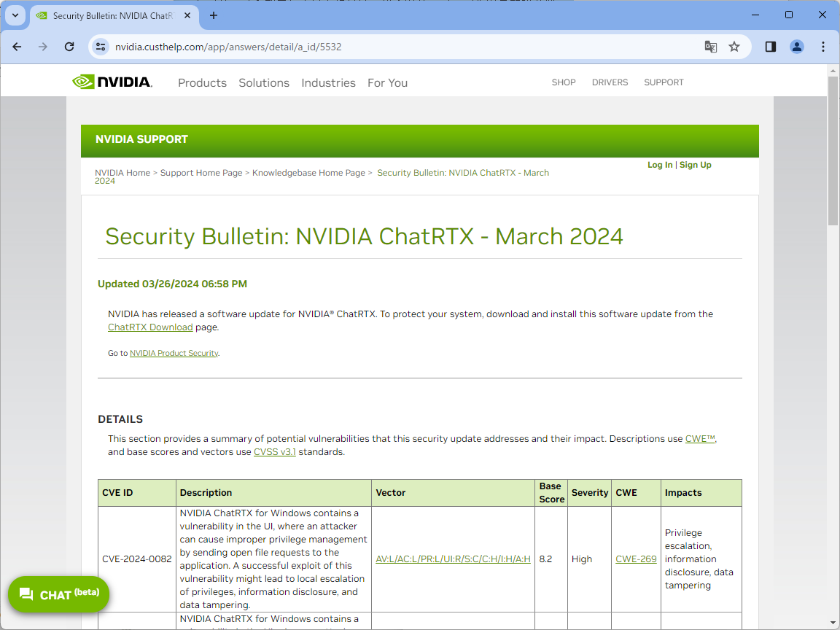Click the Description column header
The height and width of the screenshot is (630, 840).
click(x=273, y=492)
